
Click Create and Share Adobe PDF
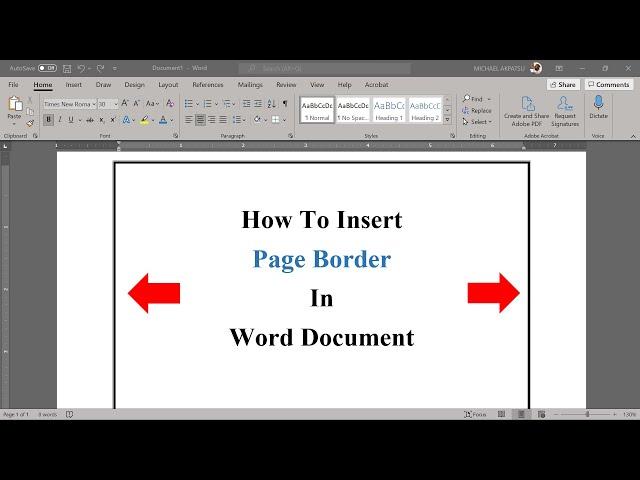tap(527, 111)
